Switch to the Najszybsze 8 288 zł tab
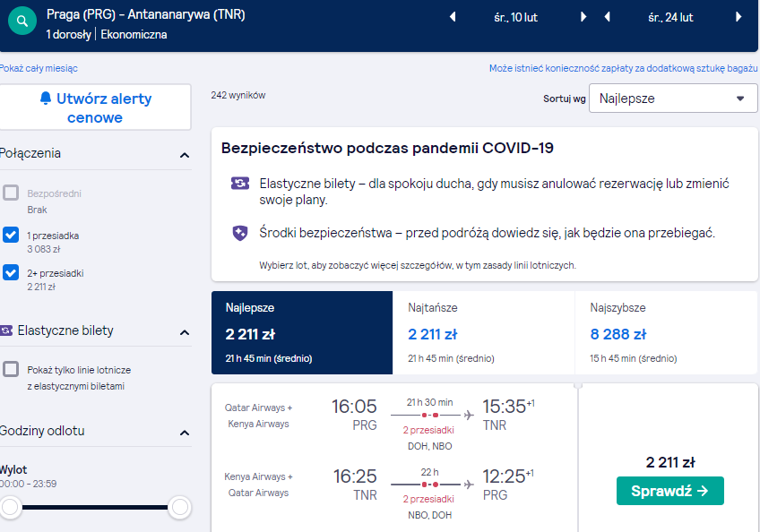The width and height of the screenshot is (760, 532). (667, 333)
